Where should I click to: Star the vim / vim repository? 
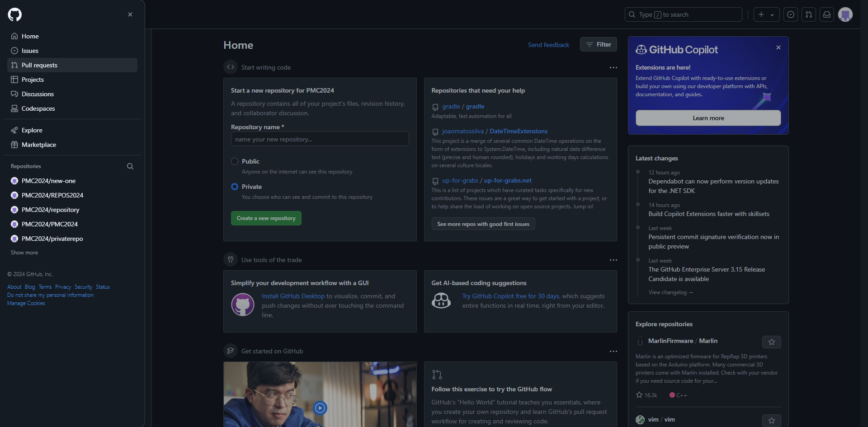pos(771,421)
